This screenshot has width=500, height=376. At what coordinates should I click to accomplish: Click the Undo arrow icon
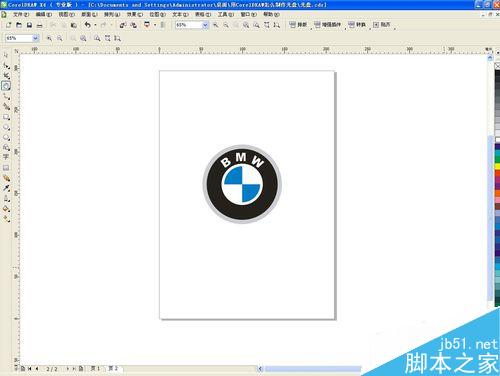[x=87, y=25]
